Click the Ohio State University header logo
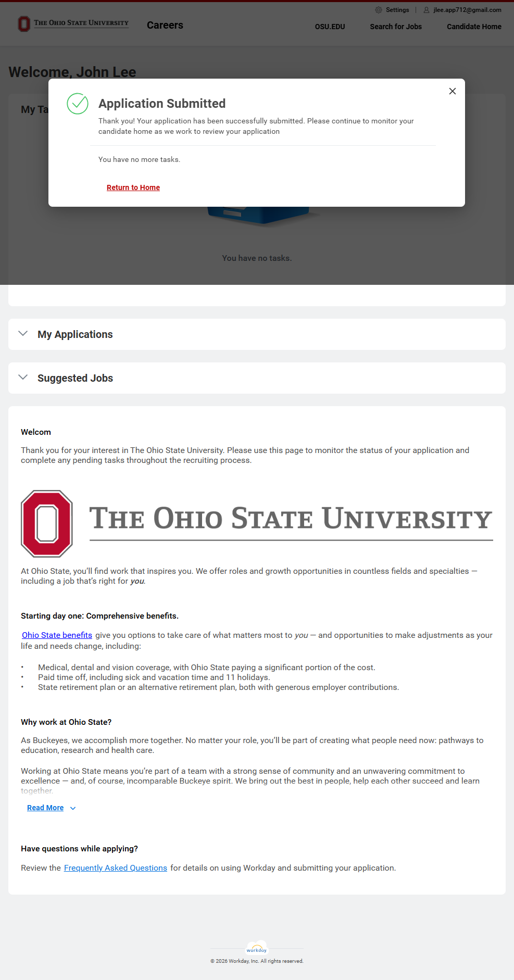This screenshot has width=514, height=980. 73,23
